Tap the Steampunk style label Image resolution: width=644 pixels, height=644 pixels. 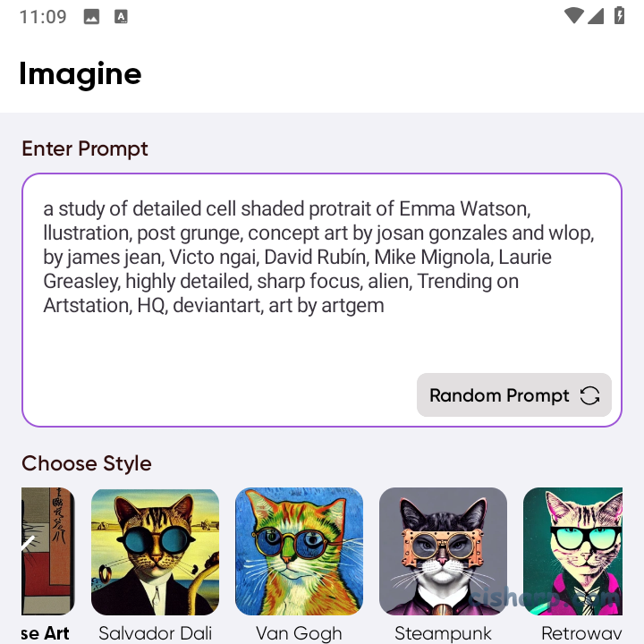(443, 633)
